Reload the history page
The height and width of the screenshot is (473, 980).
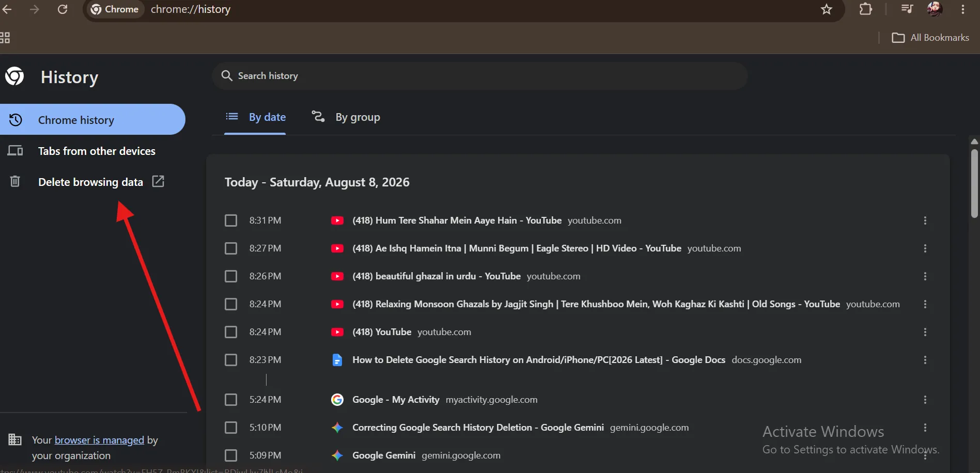point(63,9)
